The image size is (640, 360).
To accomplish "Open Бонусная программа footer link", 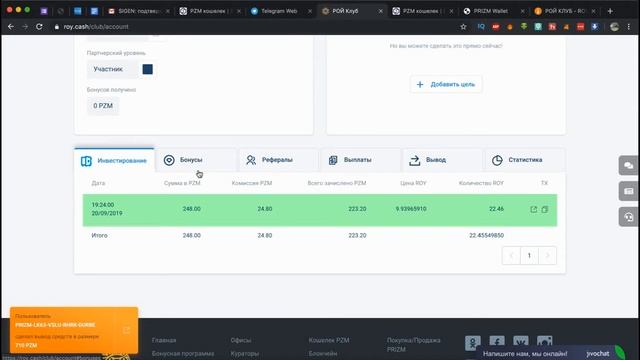I will click(183, 353).
